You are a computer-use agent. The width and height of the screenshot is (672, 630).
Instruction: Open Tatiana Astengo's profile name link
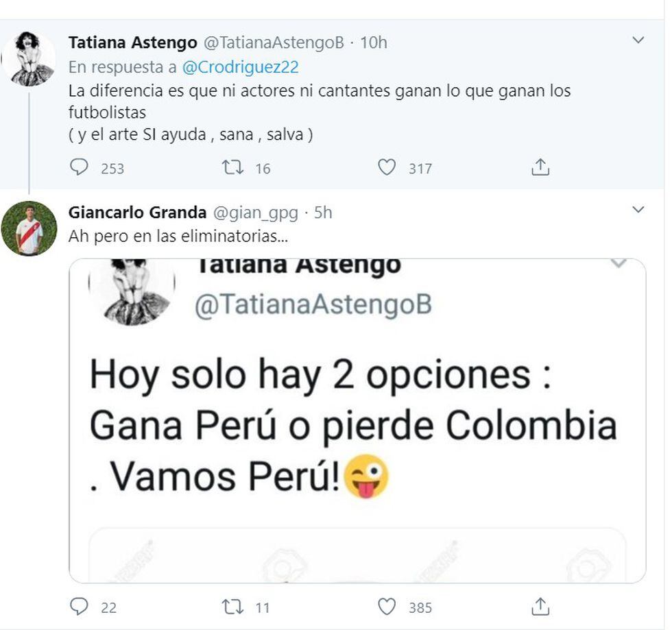(x=131, y=43)
